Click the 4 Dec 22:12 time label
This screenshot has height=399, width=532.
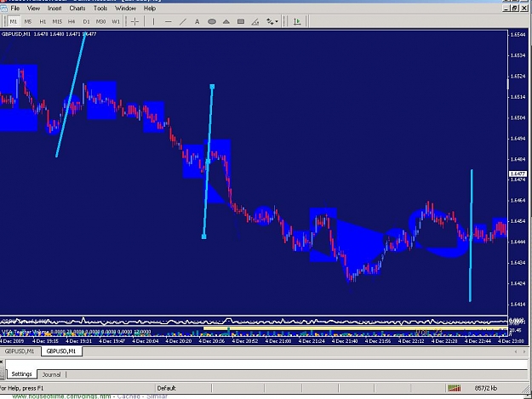point(413,341)
